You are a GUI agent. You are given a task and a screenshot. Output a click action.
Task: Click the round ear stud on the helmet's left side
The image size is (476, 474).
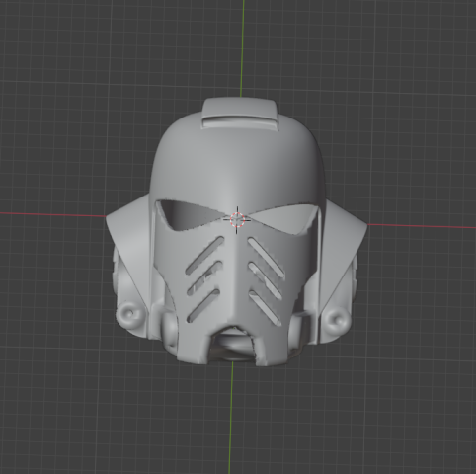pyautogui.click(x=129, y=314)
